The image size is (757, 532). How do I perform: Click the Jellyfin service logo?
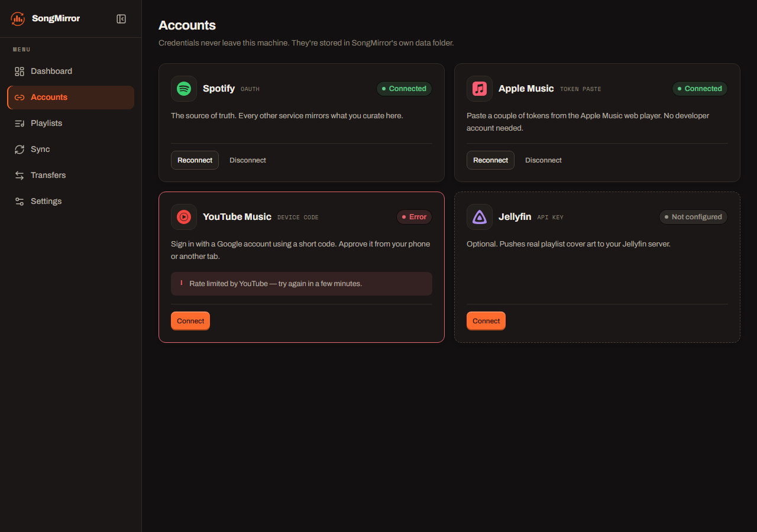(x=480, y=217)
